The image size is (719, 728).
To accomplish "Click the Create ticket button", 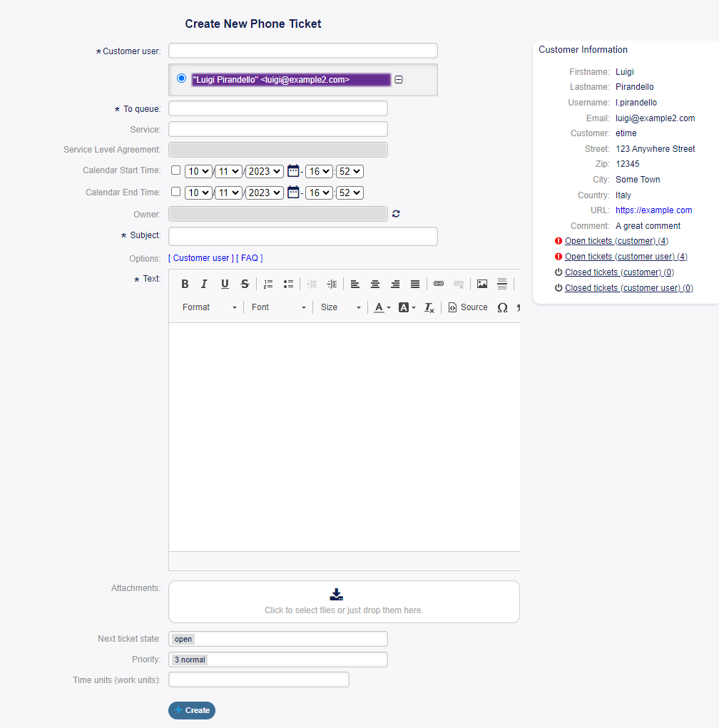I will (192, 710).
